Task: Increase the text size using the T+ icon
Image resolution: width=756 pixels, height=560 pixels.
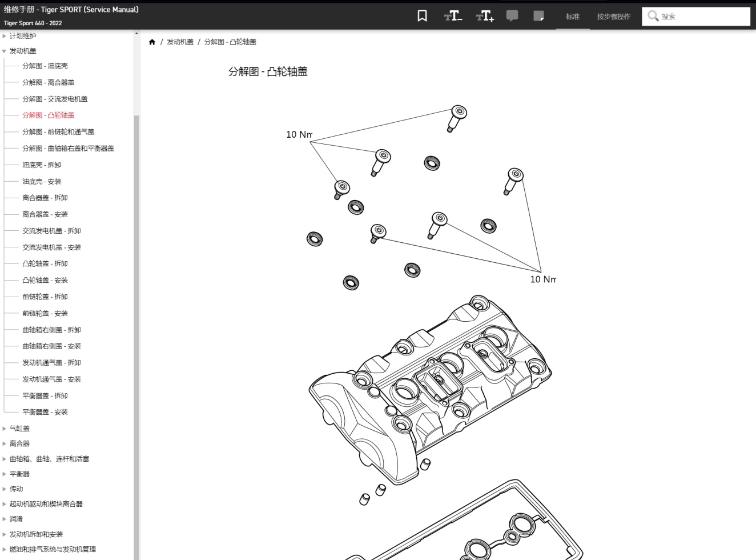Action: [484, 15]
